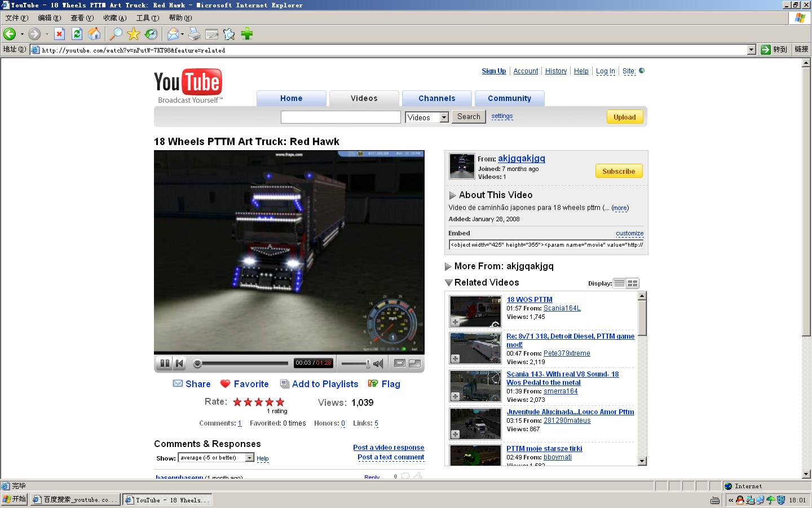812x508 pixels.
Task: Switch Related Videos to list display
Action: tap(619, 283)
